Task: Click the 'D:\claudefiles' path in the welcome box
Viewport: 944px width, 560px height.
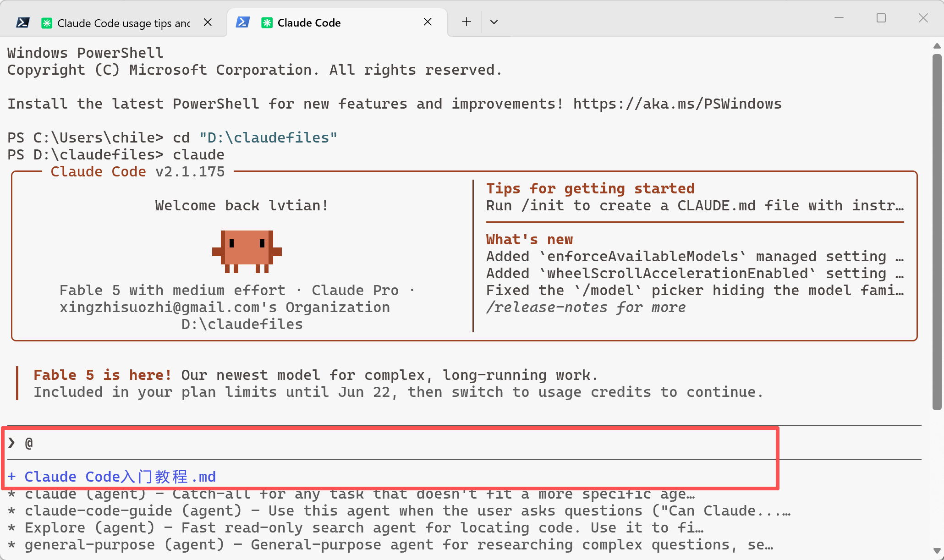Action: pos(242,324)
